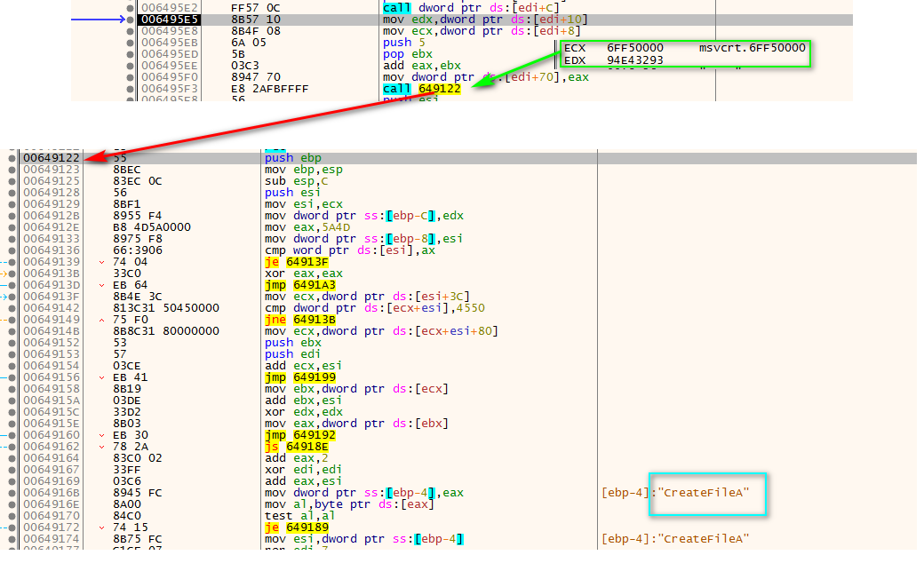
Task: Toggle breakpoint dot at address 006495EB
Action: click(x=131, y=43)
